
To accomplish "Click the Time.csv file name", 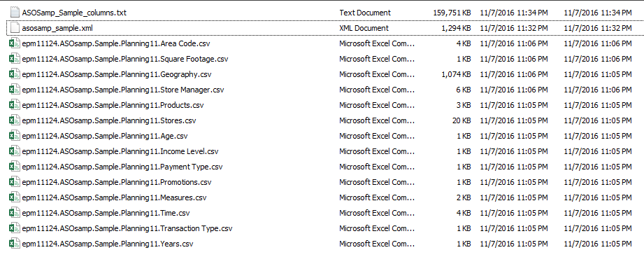I will (106, 213).
